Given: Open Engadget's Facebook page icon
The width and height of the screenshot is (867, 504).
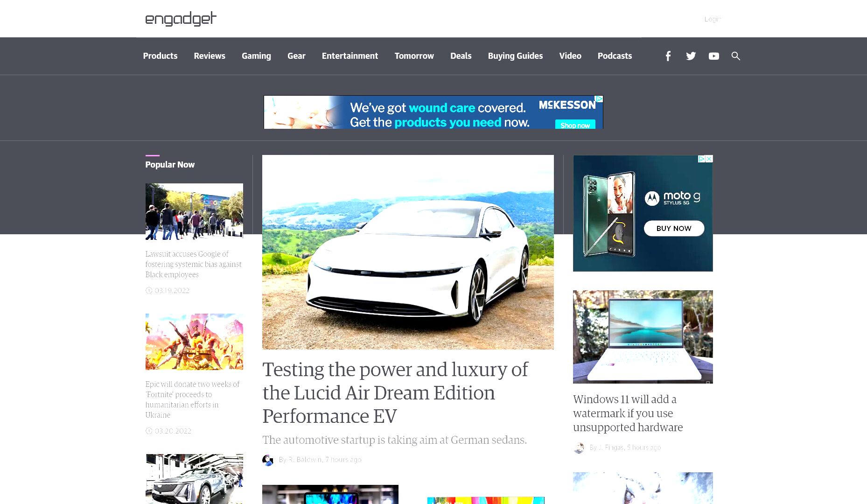Looking at the screenshot, I should pos(668,56).
